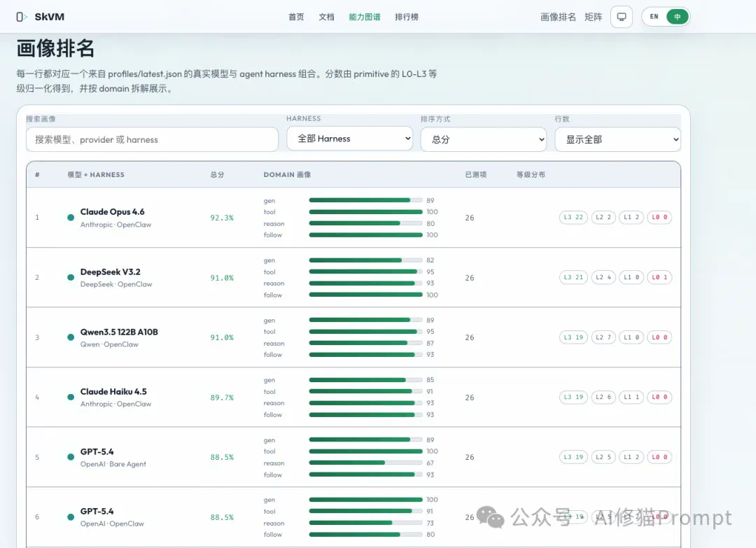Switch language toggle to EN

[x=654, y=17]
